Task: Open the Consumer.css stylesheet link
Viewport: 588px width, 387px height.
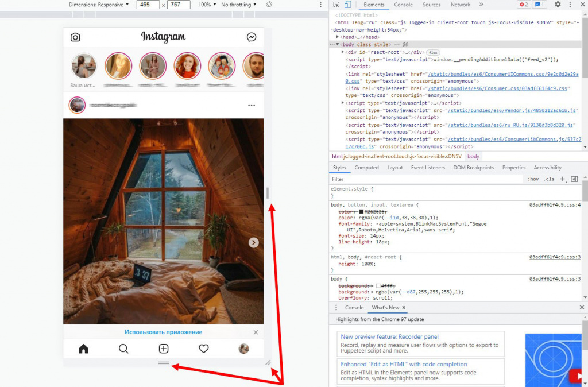Action: click(x=498, y=88)
